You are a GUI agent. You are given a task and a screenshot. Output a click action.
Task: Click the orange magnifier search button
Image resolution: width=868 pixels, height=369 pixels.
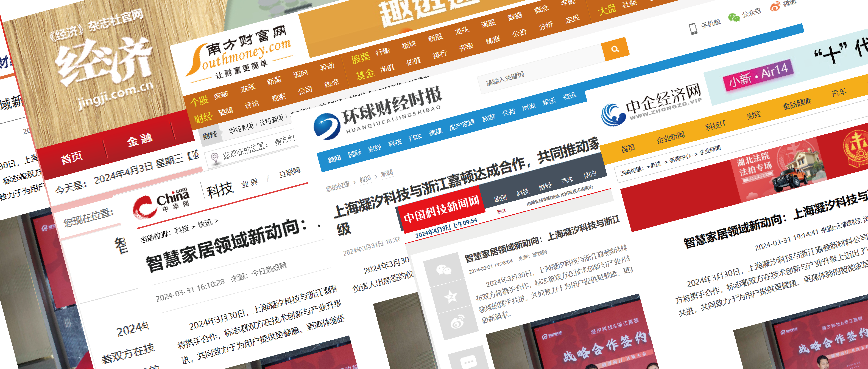(615, 49)
